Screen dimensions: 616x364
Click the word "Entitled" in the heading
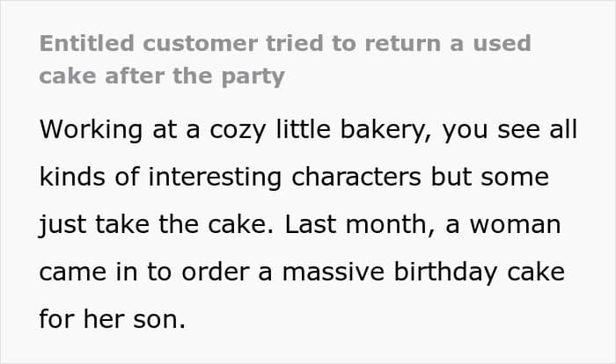tap(84, 44)
